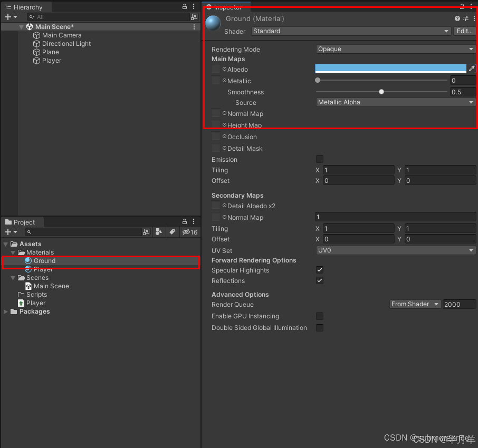Click the Metallic texture picker circle
Viewport: 478px width, 448px height.
224,81
